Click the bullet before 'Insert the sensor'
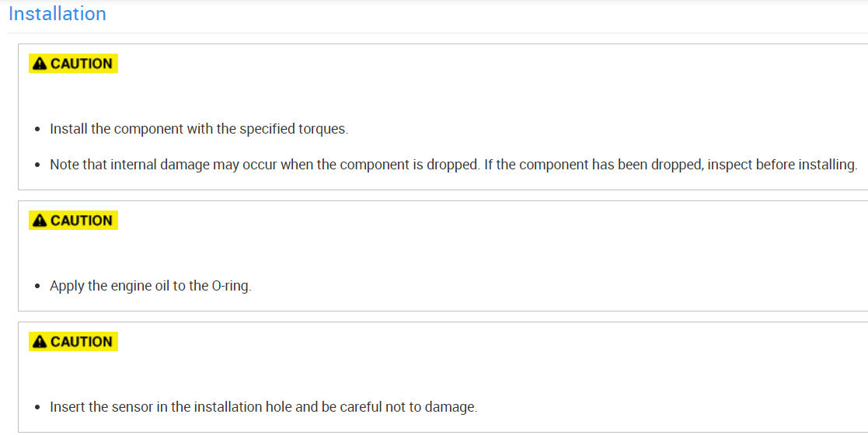 pyautogui.click(x=37, y=408)
